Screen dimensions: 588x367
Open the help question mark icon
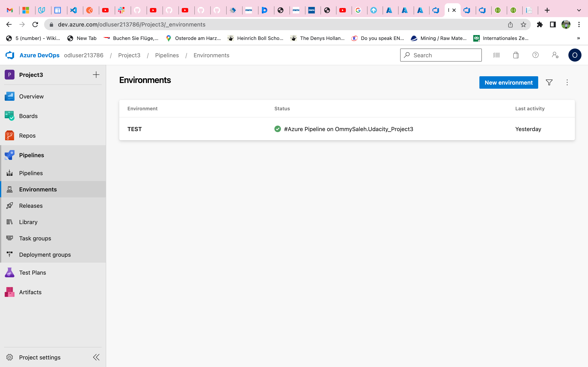pos(535,55)
